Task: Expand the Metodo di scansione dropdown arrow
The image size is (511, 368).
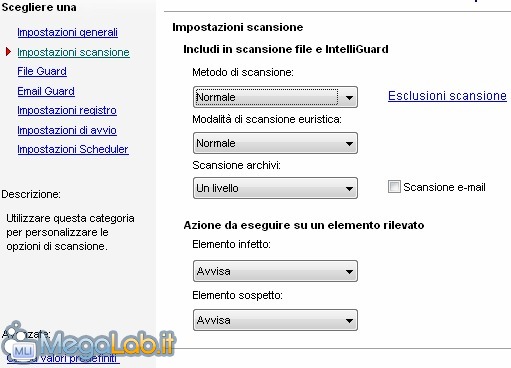Action: click(349, 98)
